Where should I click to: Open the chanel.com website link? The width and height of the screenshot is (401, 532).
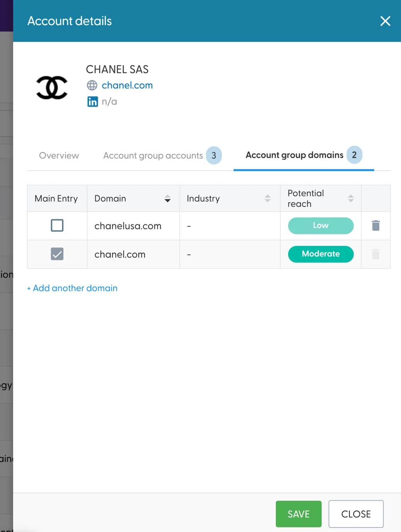coord(127,85)
